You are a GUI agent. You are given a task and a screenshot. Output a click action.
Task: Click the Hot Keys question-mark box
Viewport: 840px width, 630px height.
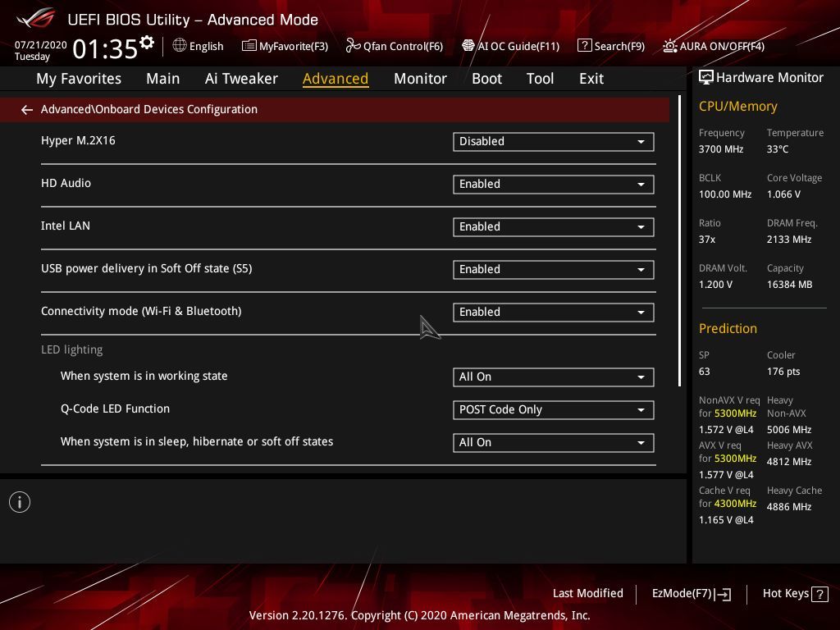[819, 594]
